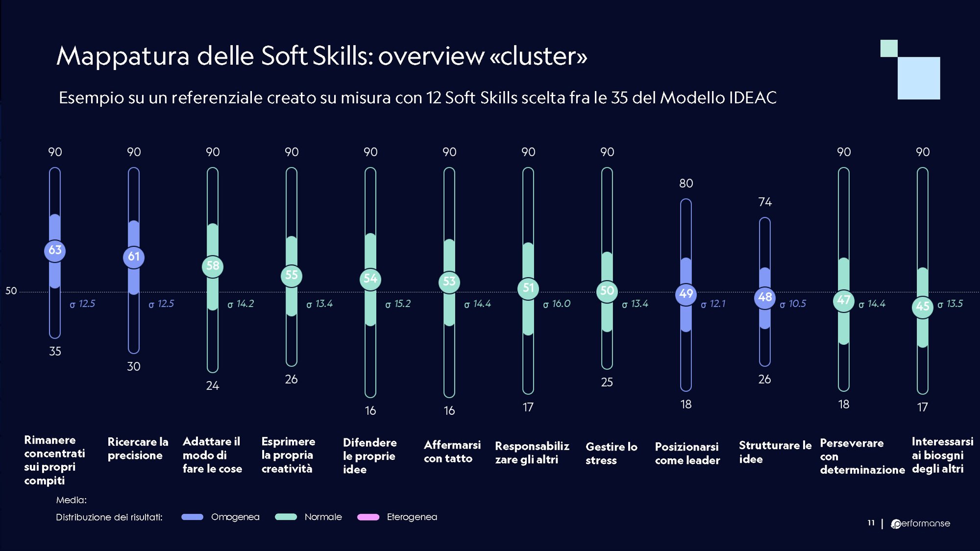Click the σ 16.0 deviation label
Viewport: 980px width, 551px height.
pyautogui.click(x=557, y=304)
